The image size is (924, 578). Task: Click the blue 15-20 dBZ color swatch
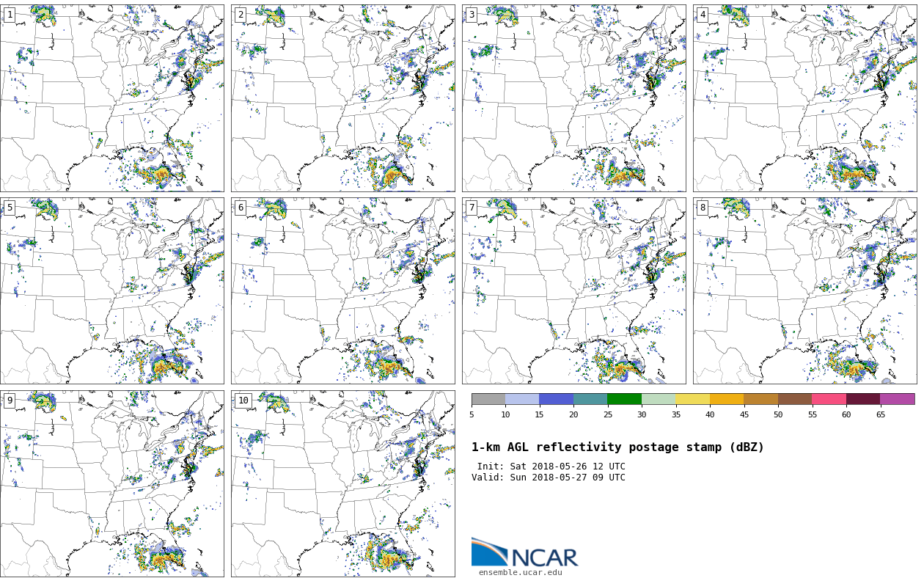point(556,399)
